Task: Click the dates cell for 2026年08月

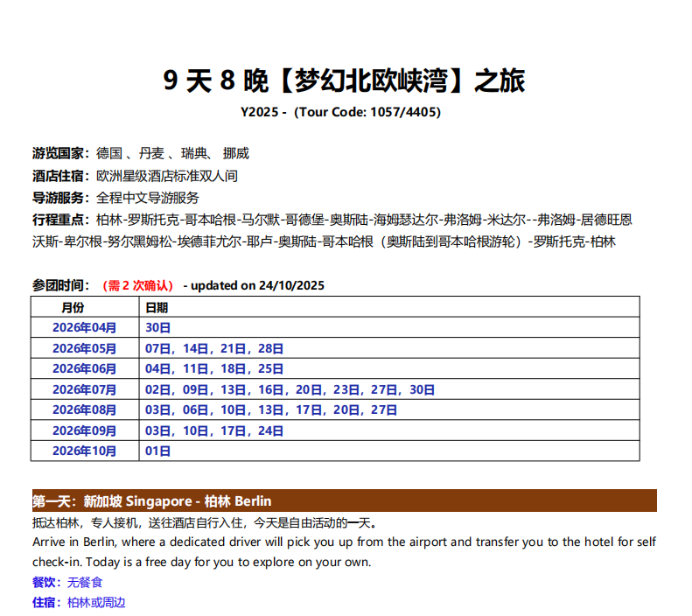Action: tap(271, 409)
